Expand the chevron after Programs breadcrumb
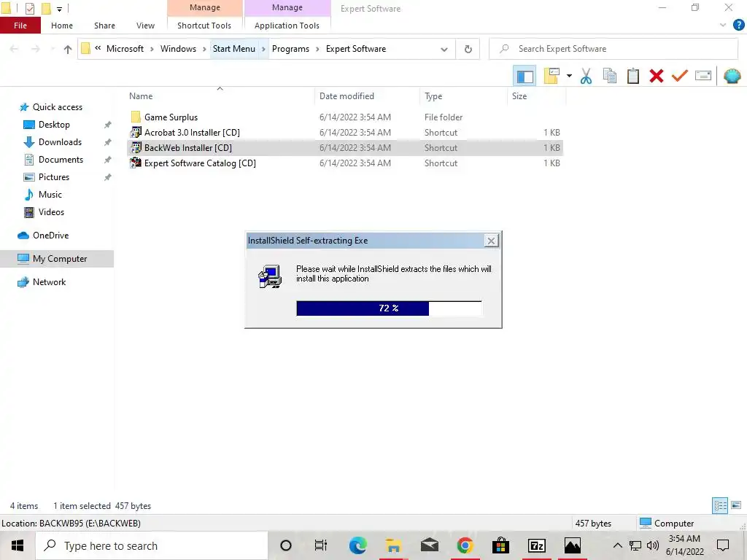This screenshot has width=747, height=560. tap(317, 49)
